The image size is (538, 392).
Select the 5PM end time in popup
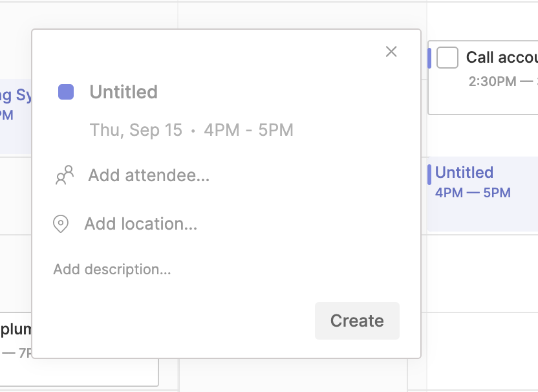(x=276, y=130)
